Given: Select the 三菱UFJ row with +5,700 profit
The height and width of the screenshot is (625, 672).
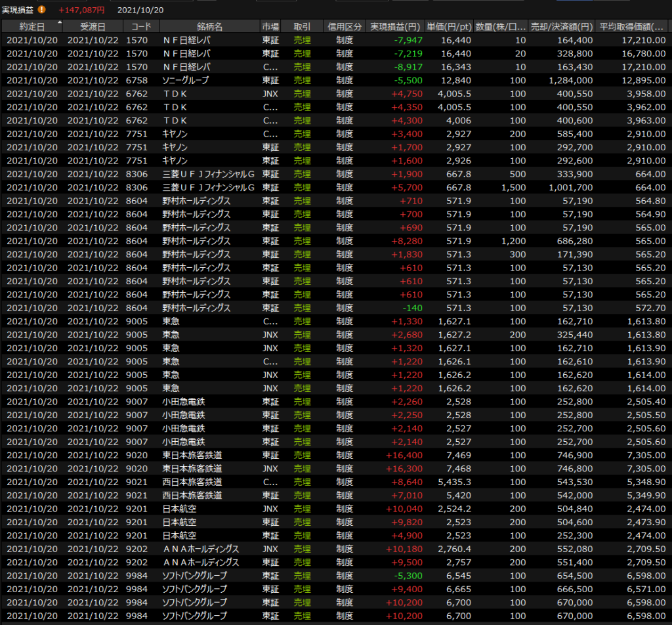Looking at the screenshot, I should (210, 188).
